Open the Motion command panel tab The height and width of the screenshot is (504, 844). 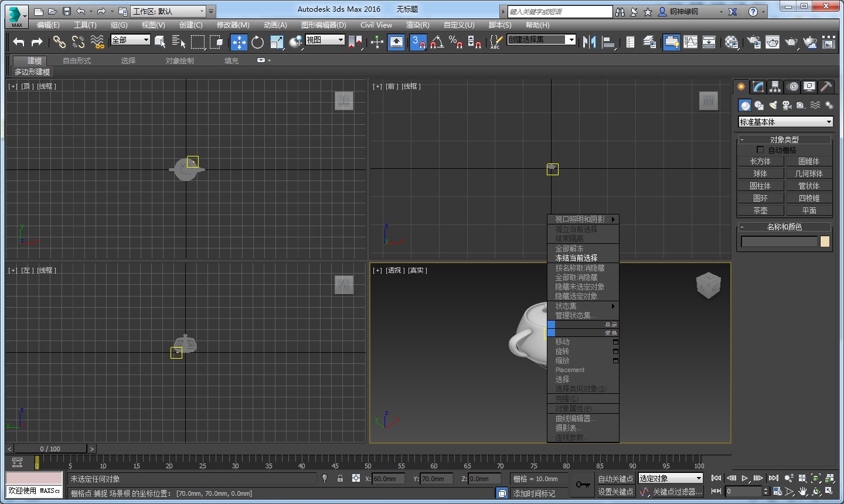792,87
